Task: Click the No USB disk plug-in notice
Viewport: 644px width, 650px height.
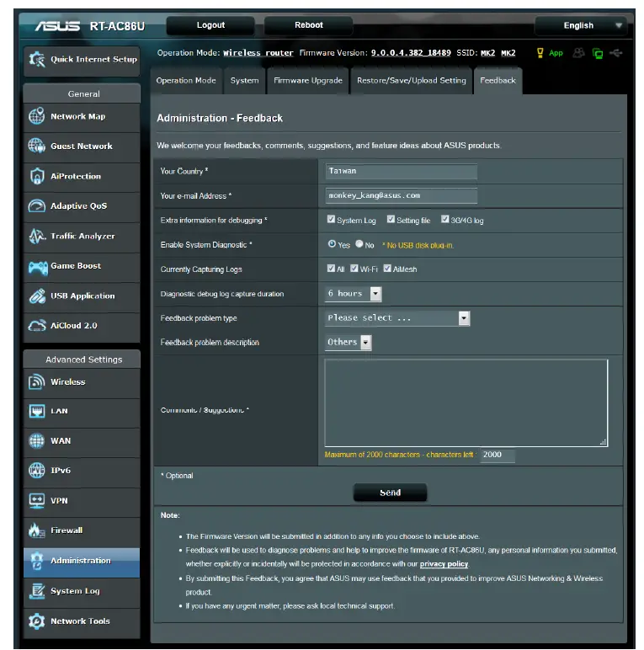Action: (x=418, y=245)
